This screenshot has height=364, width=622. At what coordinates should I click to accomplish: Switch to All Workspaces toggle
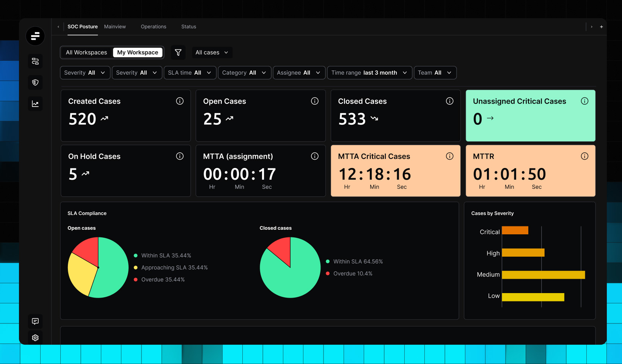[x=86, y=53]
